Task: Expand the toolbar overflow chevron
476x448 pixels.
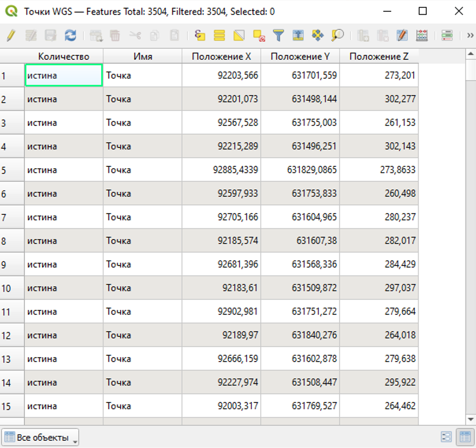Action: (470, 35)
